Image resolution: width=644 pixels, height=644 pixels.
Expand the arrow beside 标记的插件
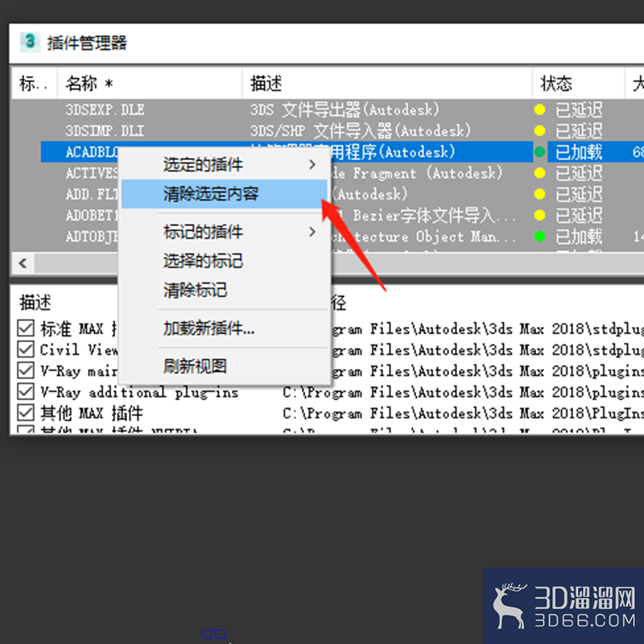click(312, 232)
